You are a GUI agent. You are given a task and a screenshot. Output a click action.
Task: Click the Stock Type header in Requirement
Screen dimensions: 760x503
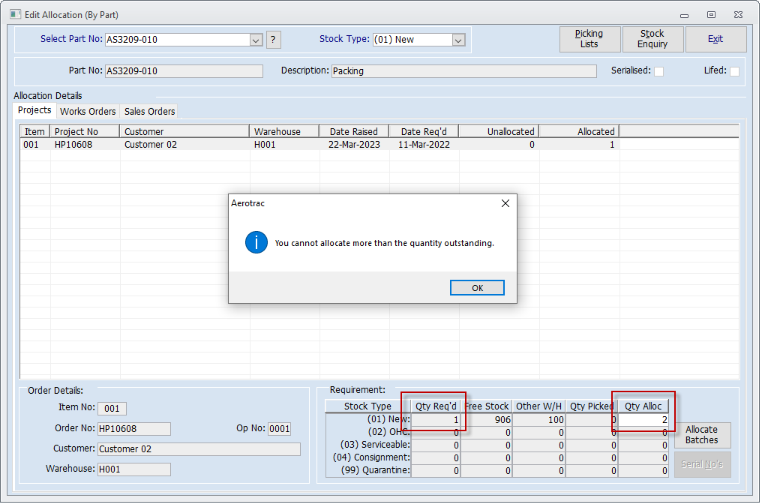point(368,406)
